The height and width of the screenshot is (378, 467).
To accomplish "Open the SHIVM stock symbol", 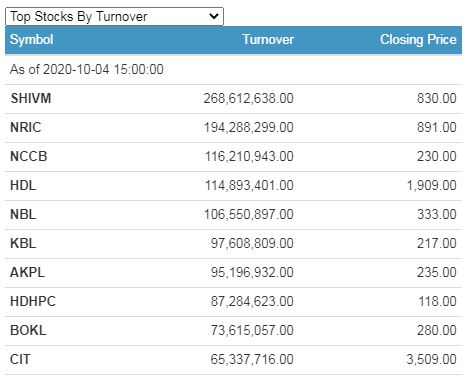I will pyautogui.click(x=31, y=98).
